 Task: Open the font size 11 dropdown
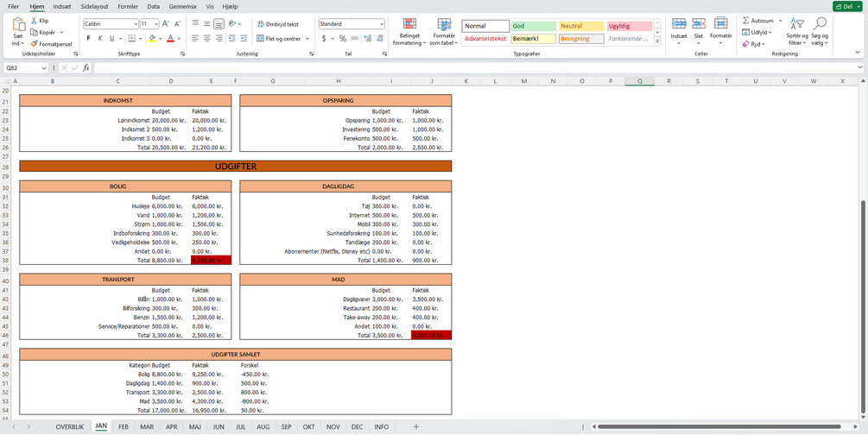156,24
